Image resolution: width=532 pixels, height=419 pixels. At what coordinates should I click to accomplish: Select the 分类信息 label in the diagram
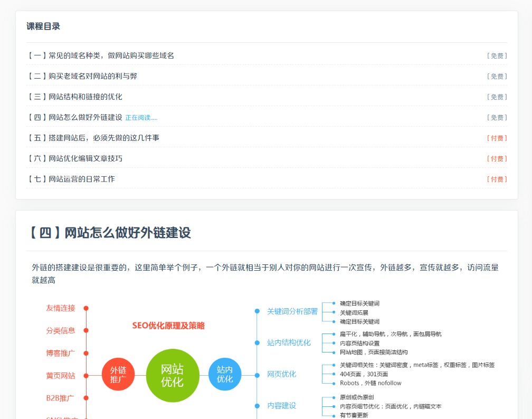coord(61,331)
